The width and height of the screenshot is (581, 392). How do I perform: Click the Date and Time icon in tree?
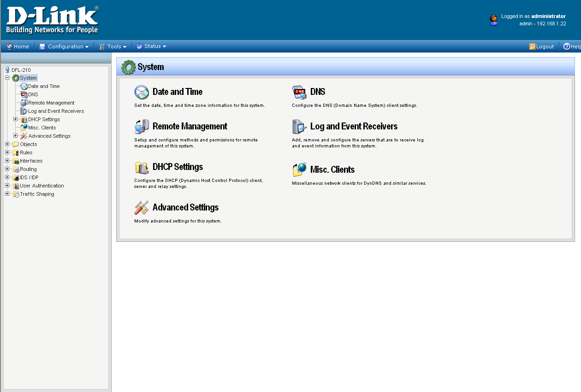coord(24,86)
